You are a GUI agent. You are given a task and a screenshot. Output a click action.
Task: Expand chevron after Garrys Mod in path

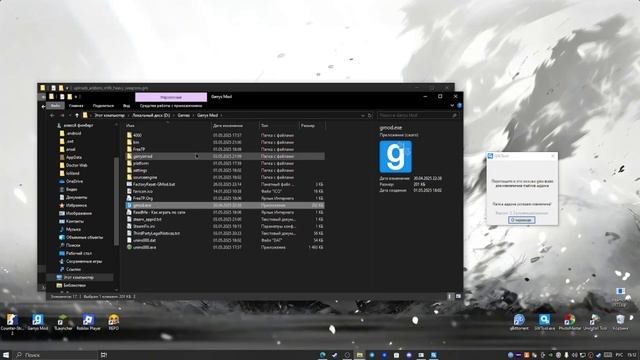click(222, 116)
